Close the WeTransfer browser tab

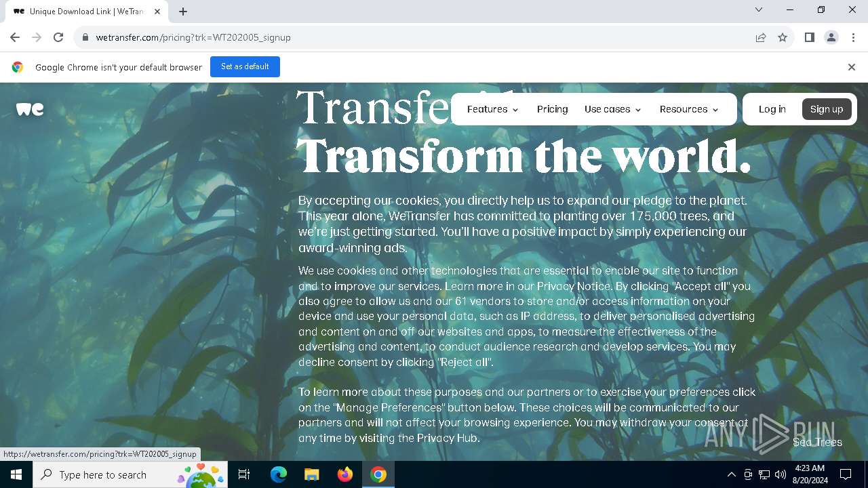pyautogui.click(x=158, y=12)
